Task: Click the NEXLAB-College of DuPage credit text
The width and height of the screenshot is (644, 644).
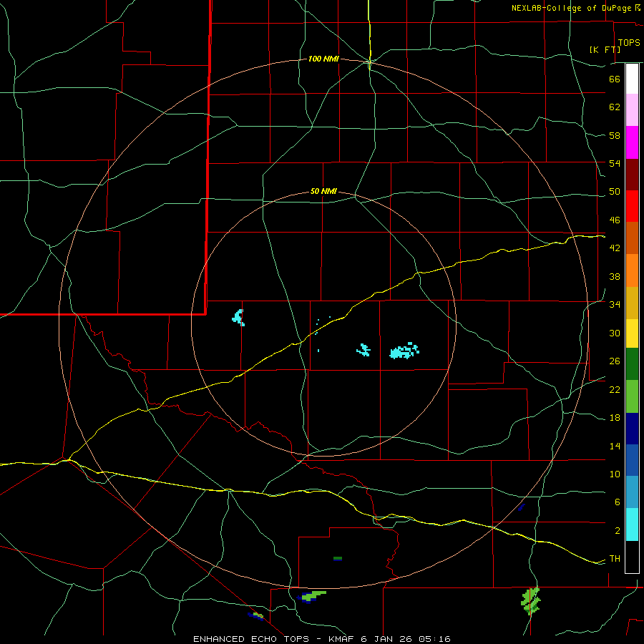Action: coord(572,9)
